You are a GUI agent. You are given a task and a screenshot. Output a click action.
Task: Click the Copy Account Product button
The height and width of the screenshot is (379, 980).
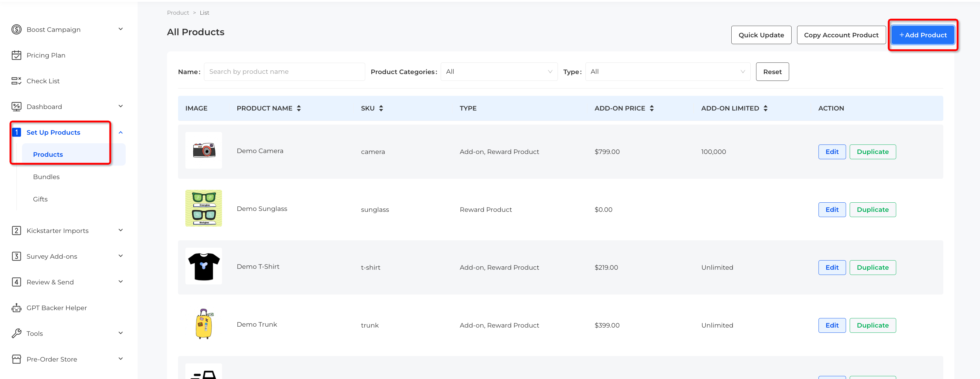coord(841,35)
